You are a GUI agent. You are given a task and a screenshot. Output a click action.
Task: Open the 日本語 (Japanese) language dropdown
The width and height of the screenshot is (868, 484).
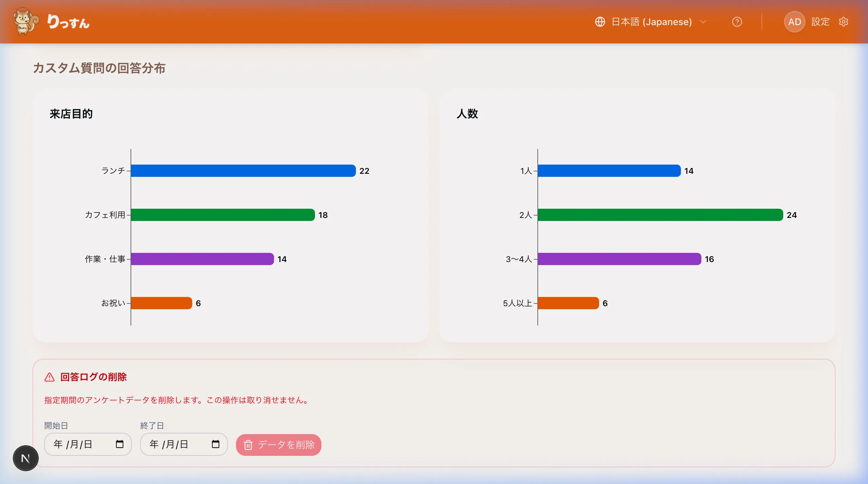(651, 22)
